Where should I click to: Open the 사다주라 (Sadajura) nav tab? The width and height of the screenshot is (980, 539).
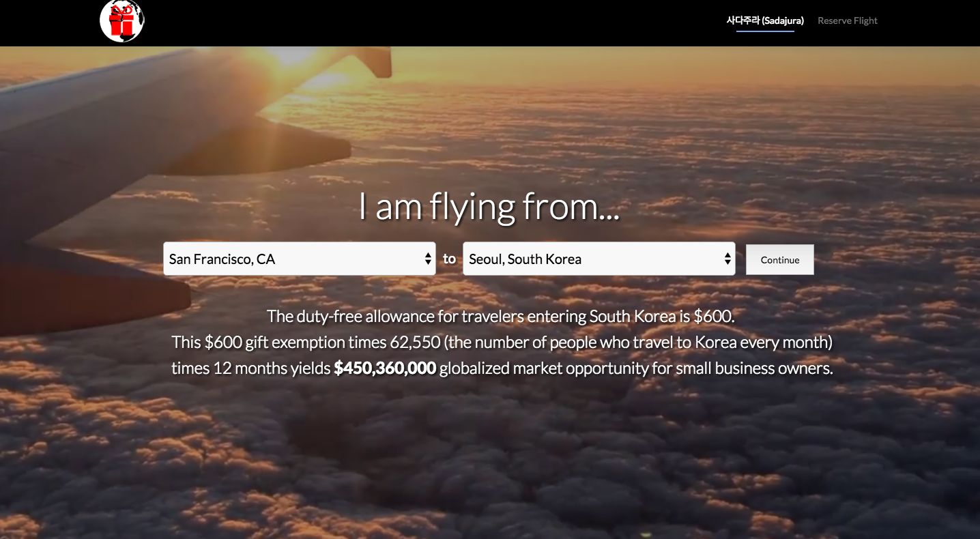point(765,20)
